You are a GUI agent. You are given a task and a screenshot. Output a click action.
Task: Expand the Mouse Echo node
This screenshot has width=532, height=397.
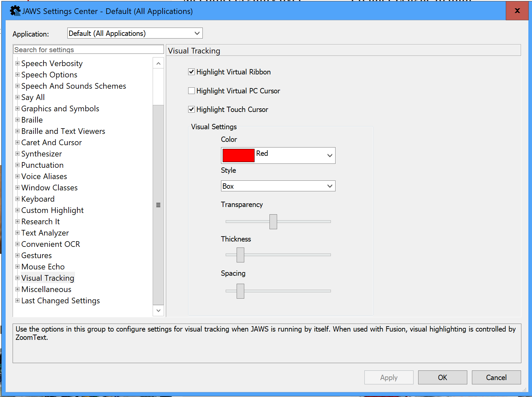click(x=18, y=266)
